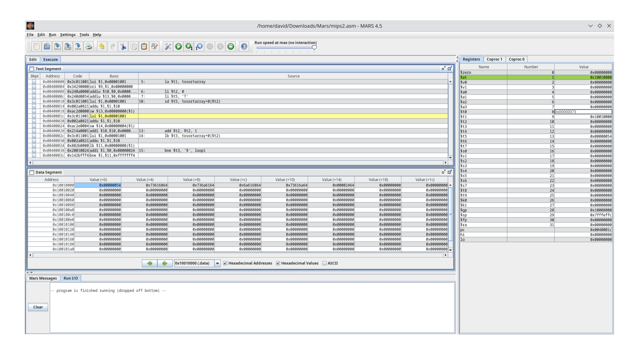Open the Find and Replace dialog
The height and width of the screenshot is (364, 639).
tap(154, 47)
